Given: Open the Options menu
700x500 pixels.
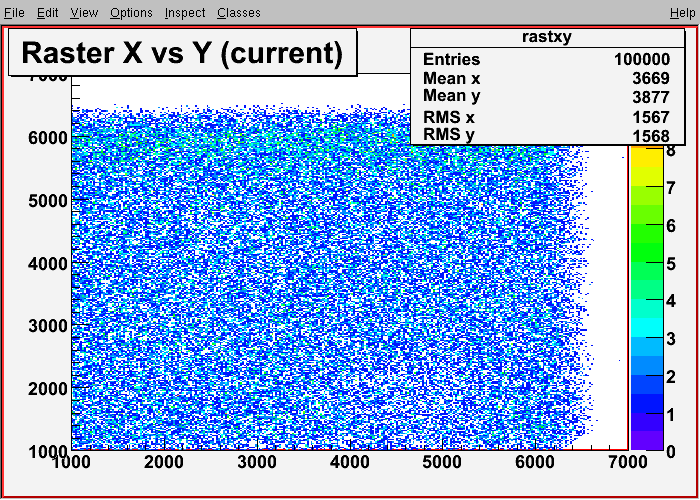Looking at the screenshot, I should click(131, 13).
